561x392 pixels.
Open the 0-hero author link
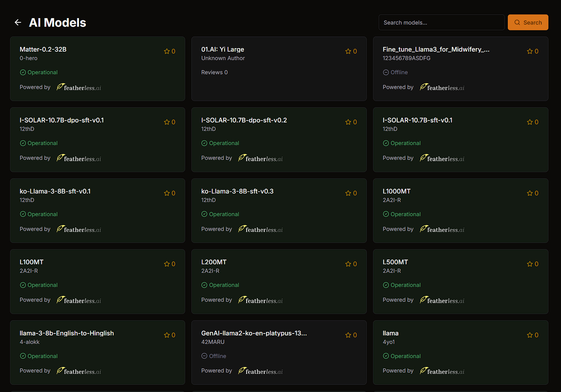coord(29,58)
